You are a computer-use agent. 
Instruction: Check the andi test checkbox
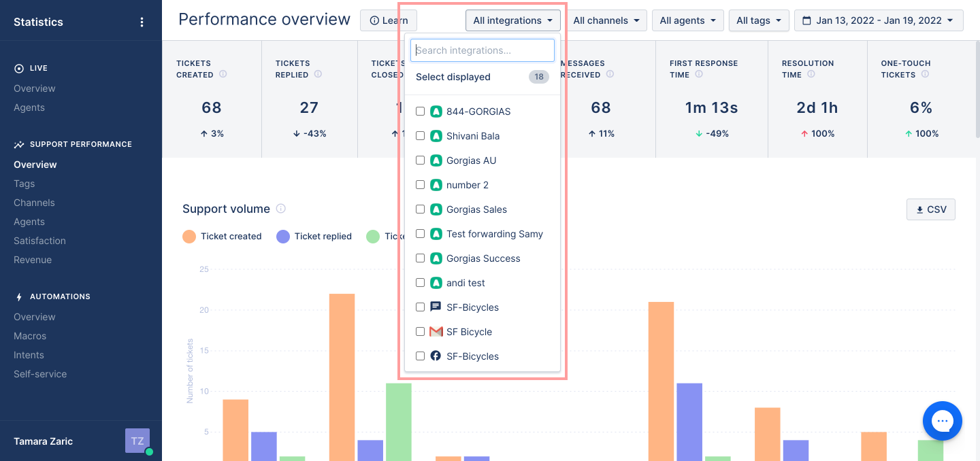click(420, 283)
